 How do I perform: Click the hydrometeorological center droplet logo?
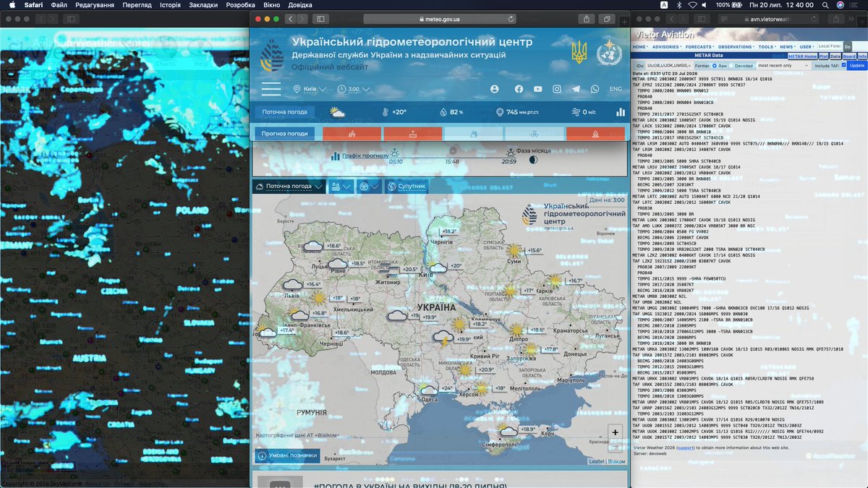[273, 54]
